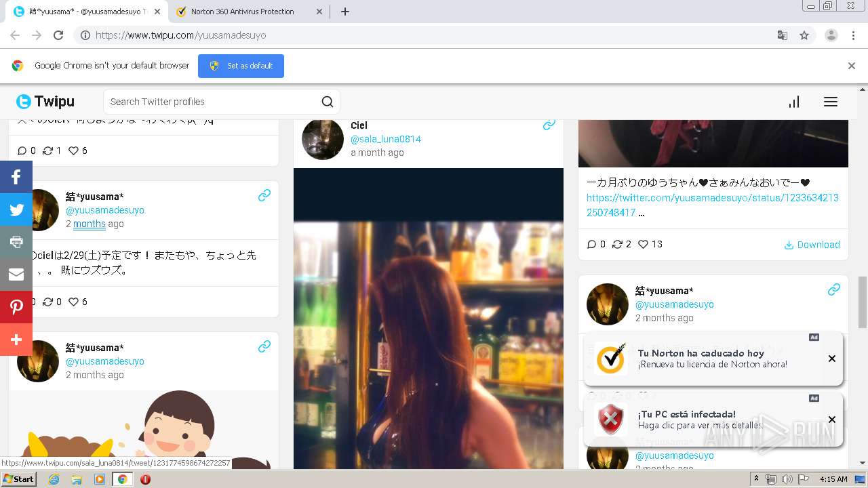Share on Twitter sidebar button
Image resolution: width=868 pixels, height=488 pixels.
(x=16, y=209)
